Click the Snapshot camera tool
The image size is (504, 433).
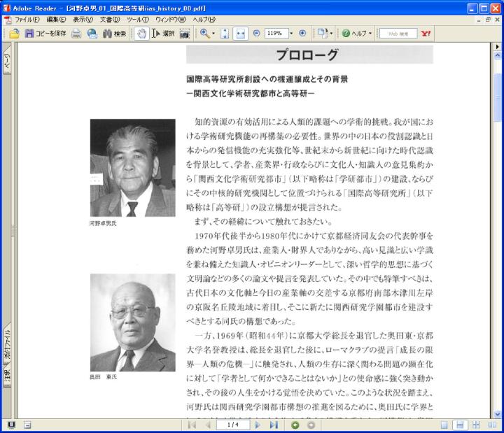(x=185, y=34)
